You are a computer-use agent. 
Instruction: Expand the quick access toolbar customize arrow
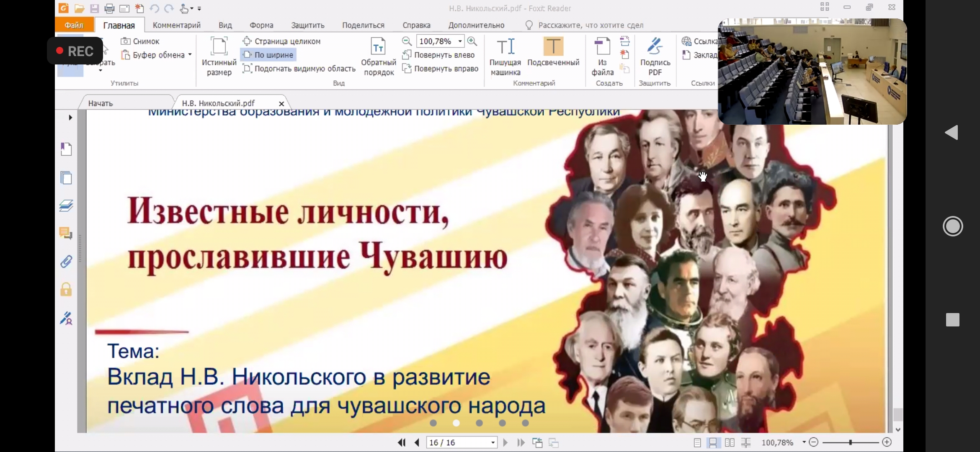[199, 8]
